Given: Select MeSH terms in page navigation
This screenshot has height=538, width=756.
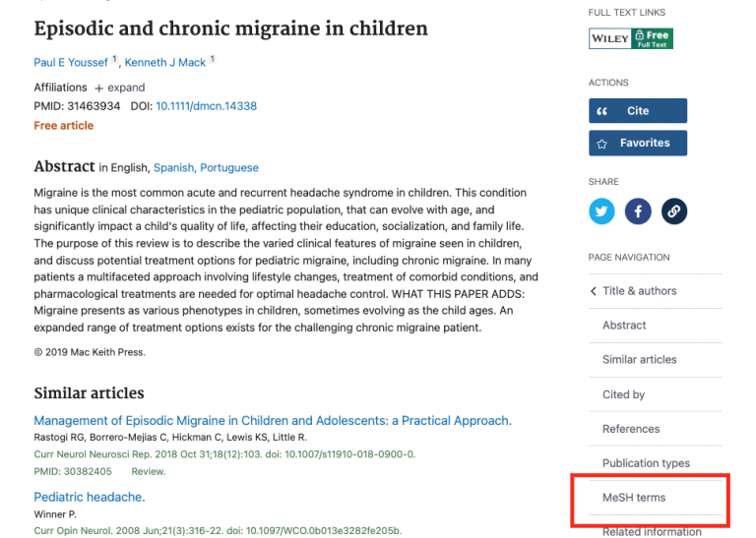Looking at the screenshot, I should pos(634,498).
